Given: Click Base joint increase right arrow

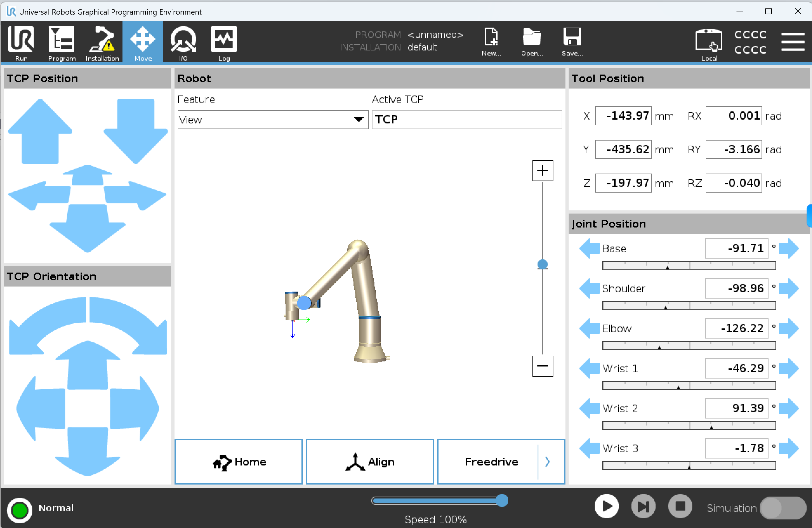Looking at the screenshot, I should tap(789, 248).
